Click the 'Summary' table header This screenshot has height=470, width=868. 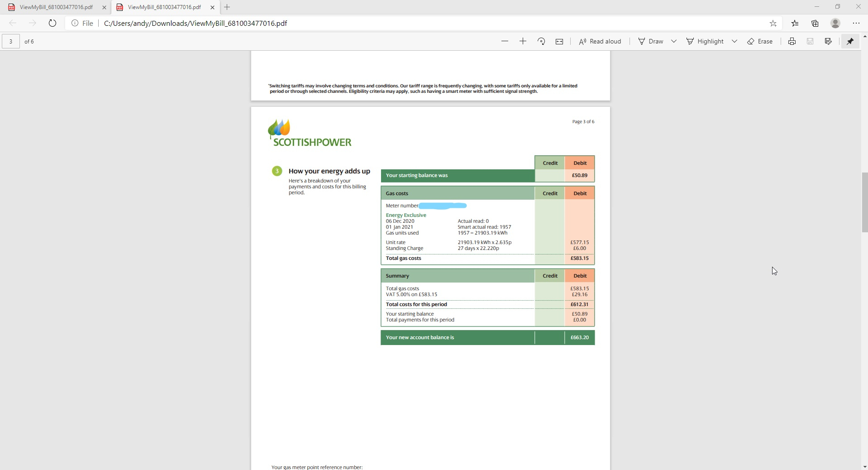pyautogui.click(x=458, y=276)
